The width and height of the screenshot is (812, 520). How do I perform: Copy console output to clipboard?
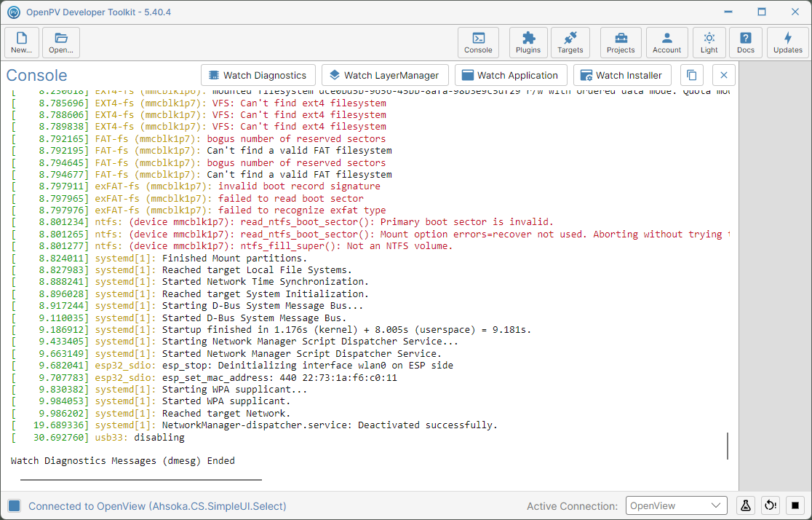click(691, 75)
